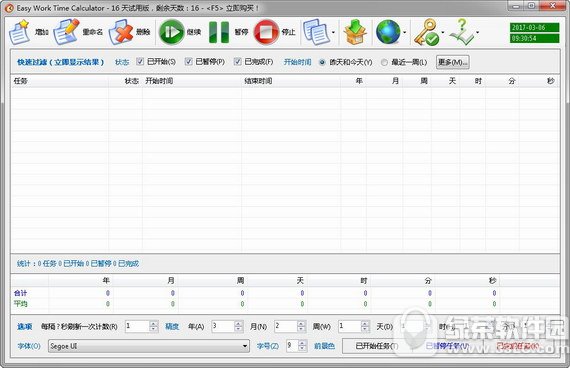This screenshot has width=570, height=368.
Task: Click the 秒 column header in task list
Action: pos(539,81)
